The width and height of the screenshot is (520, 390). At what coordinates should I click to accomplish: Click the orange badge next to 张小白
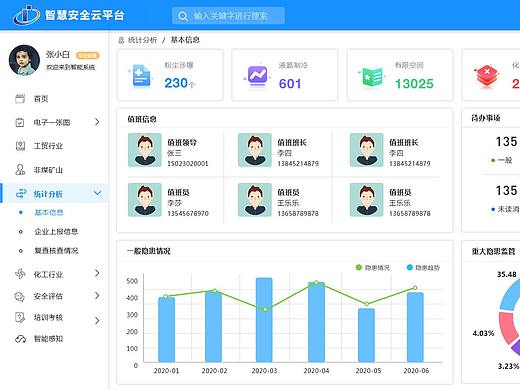coord(88,55)
